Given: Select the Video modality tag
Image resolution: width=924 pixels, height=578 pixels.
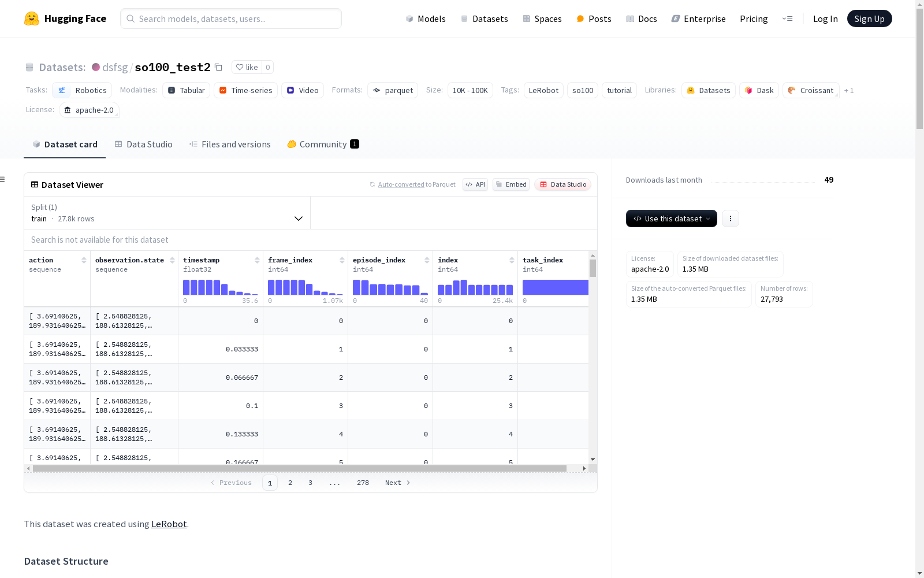Looking at the screenshot, I should point(303,91).
